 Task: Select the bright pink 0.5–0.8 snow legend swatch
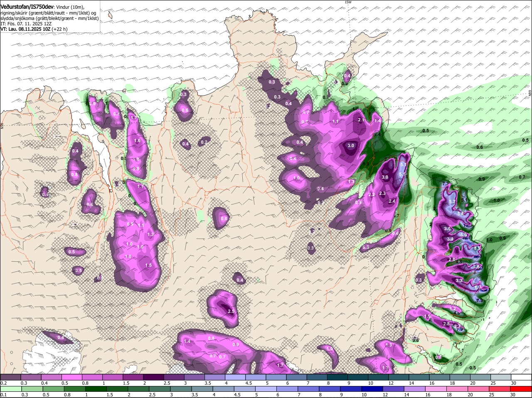click(x=72, y=377)
